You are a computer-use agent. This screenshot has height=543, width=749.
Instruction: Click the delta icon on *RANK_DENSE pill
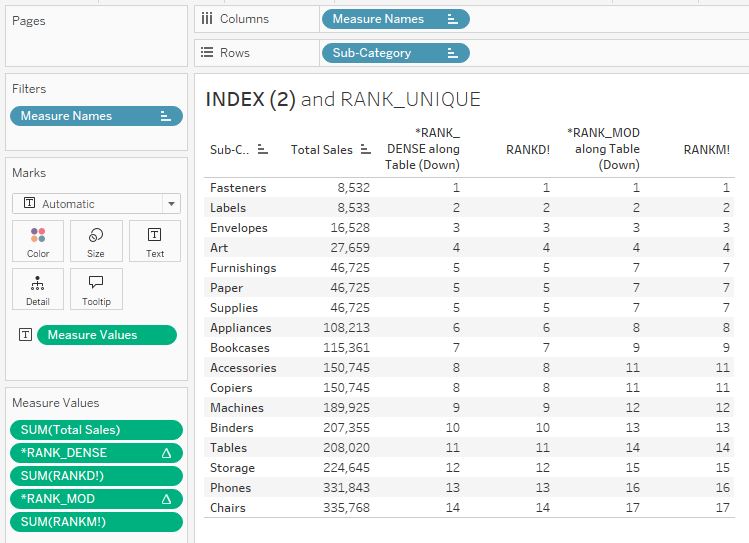pyautogui.click(x=167, y=453)
